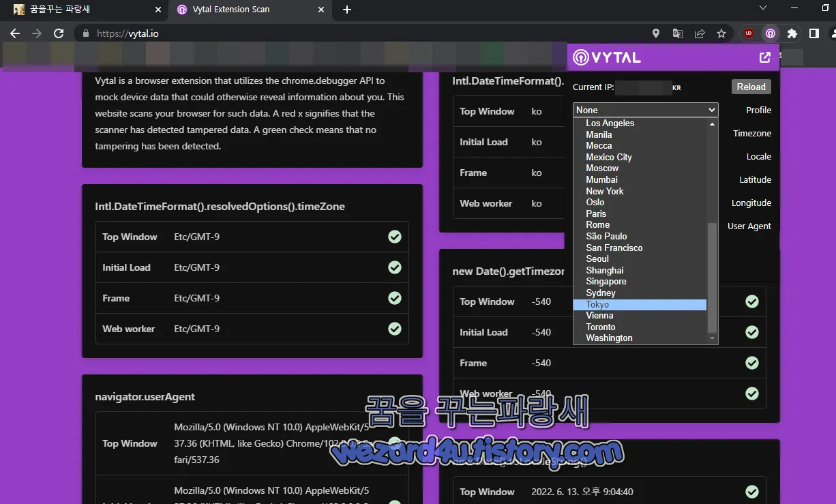The image size is (836, 504).
Task: Click the navigator.userAgent section heading
Action: click(x=145, y=396)
